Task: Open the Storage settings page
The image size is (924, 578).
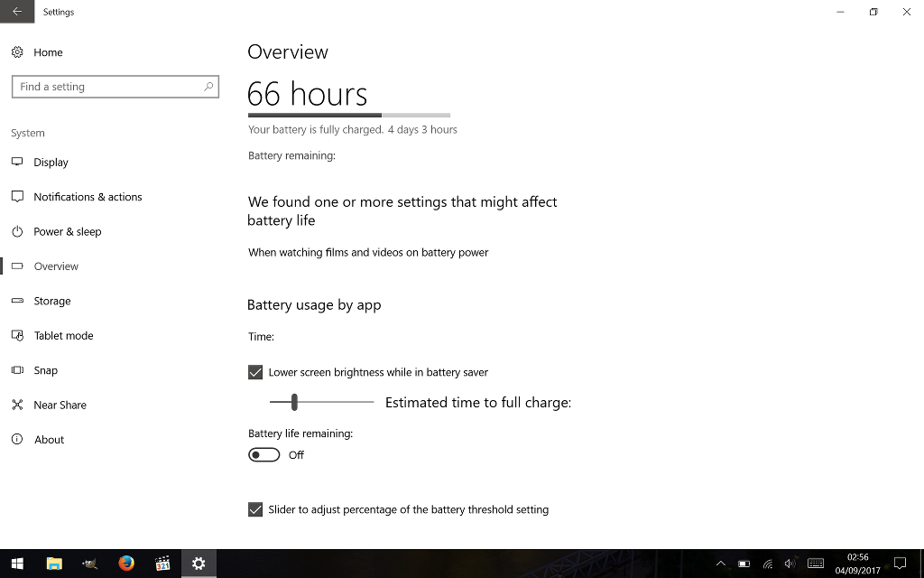Action: click(x=51, y=302)
